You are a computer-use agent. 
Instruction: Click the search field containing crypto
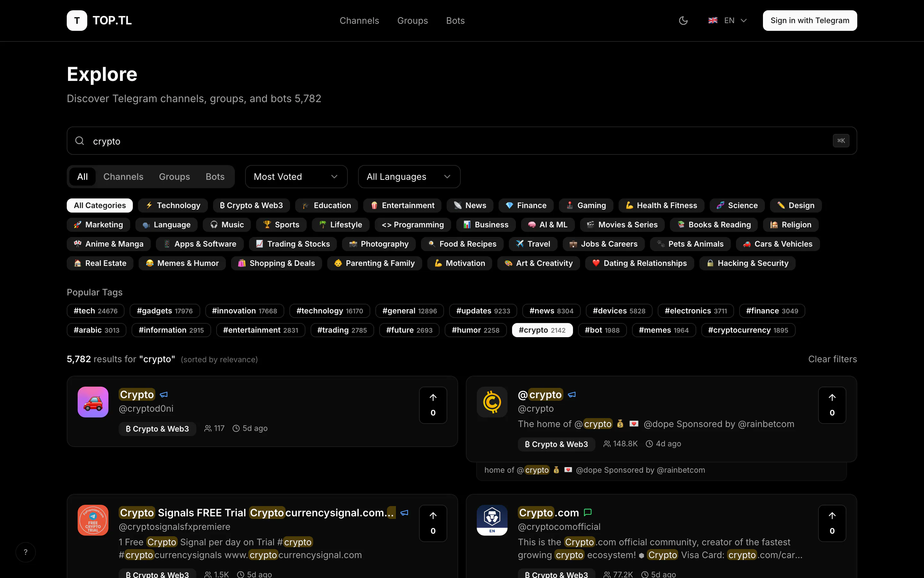tap(462, 141)
